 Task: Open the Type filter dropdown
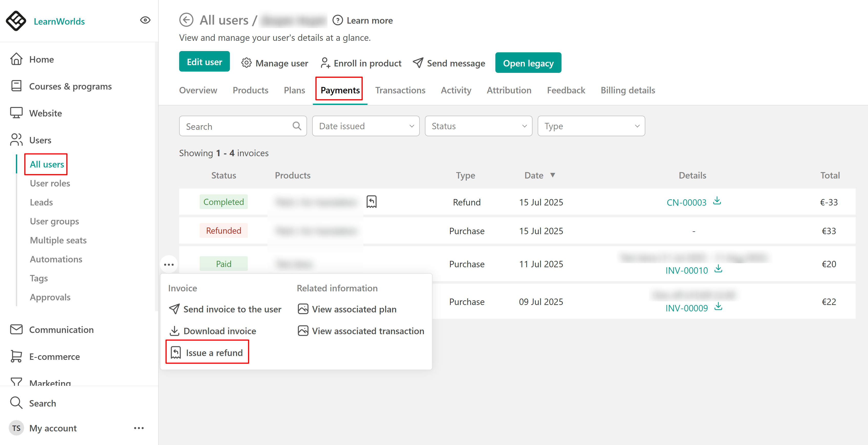click(591, 126)
